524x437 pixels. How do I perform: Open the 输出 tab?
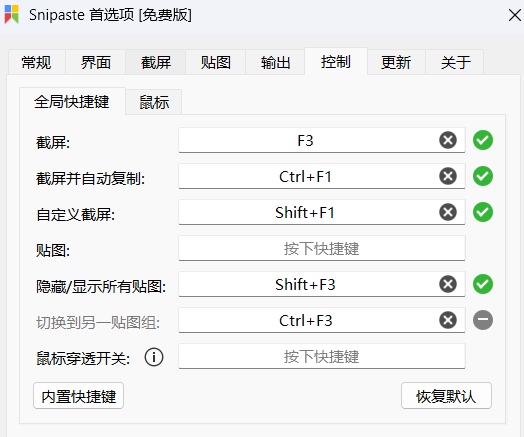[x=275, y=62]
